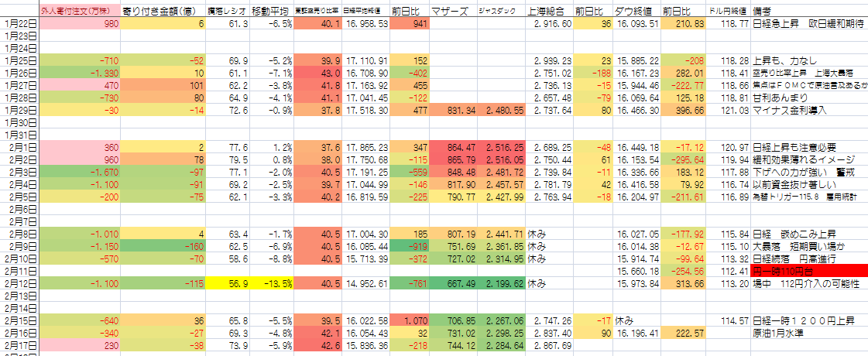This screenshot has height=356, width=868.
Task: Click the マイナス金利導入 remark cell
Action: click(x=809, y=111)
